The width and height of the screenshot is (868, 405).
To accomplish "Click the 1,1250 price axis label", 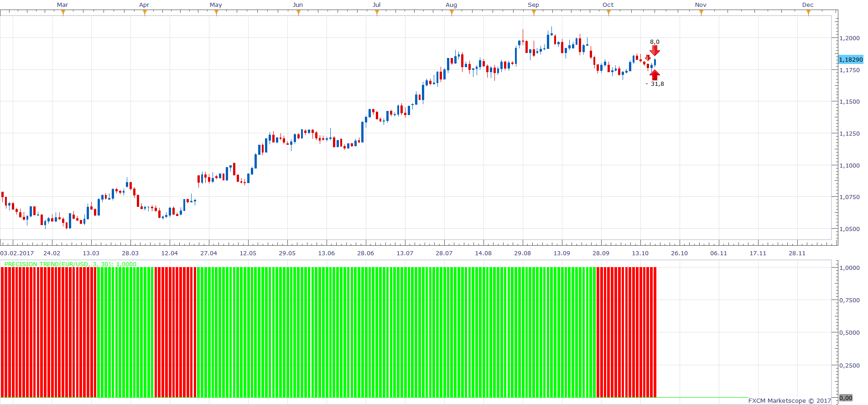I will 849,133.
